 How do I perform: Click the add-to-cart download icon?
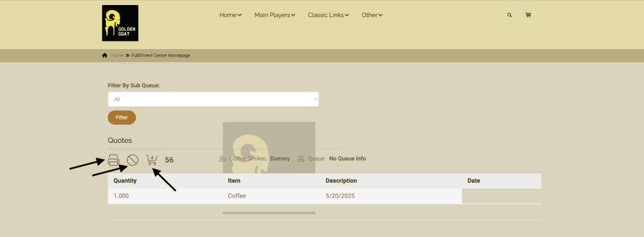(152, 160)
